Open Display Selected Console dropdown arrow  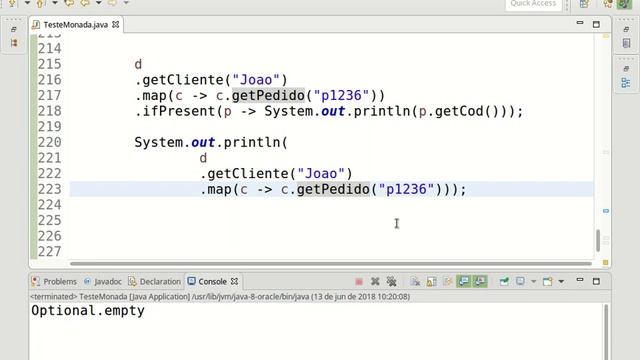click(533, 282)
